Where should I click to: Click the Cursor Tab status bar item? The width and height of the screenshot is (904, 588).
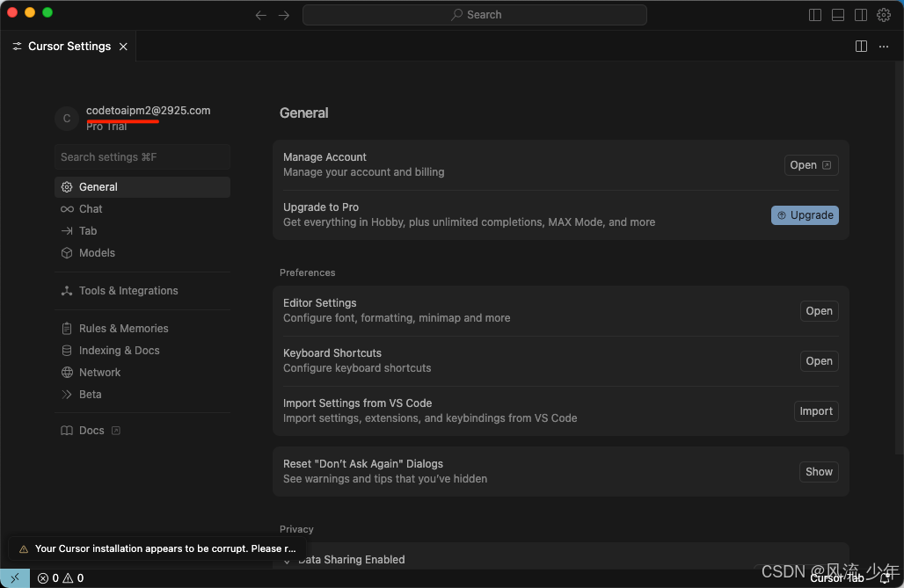point(836,578)
